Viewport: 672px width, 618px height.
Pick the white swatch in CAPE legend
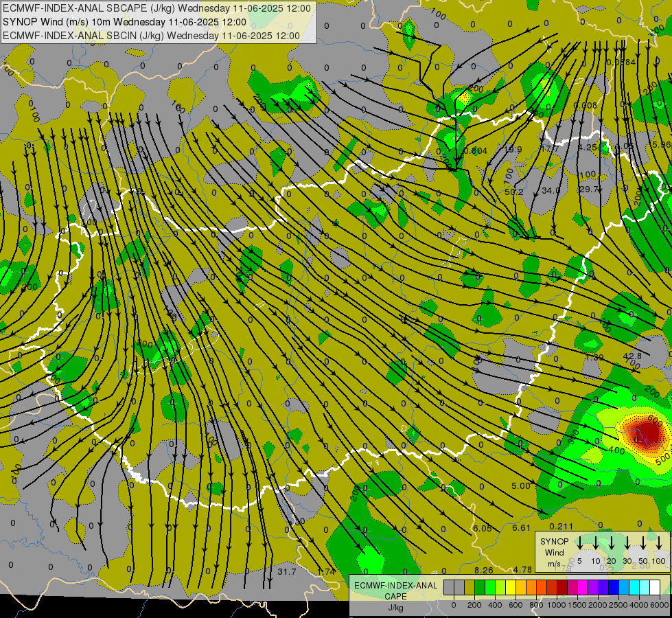(x=654, y=587)
